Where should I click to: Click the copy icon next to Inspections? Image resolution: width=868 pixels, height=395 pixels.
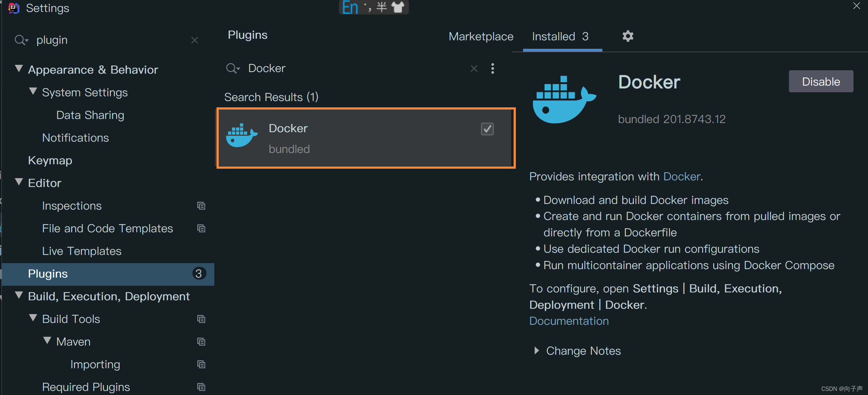201,206
